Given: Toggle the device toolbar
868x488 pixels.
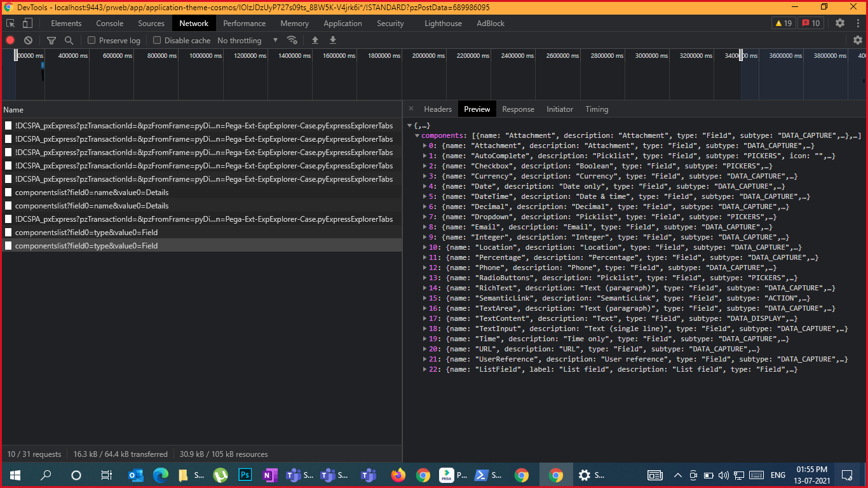Looking at the screenshot, I should (25, 23).
